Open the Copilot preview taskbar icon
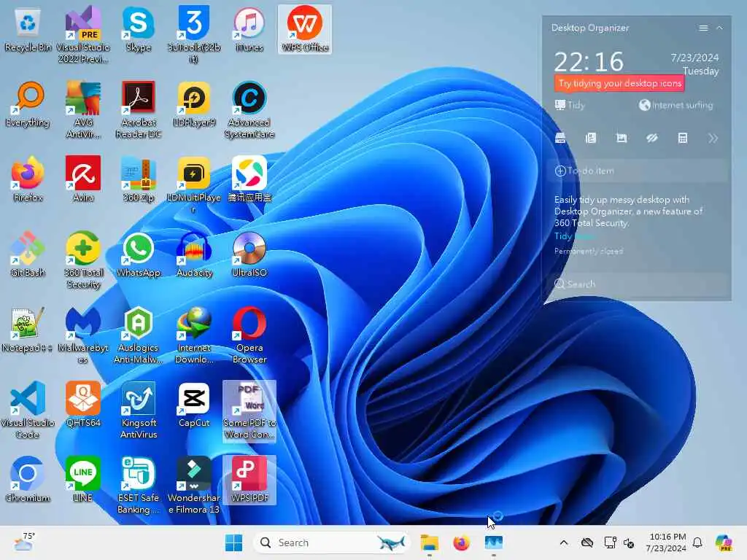This screenshot has width=747, height=560. pos(724,542)
